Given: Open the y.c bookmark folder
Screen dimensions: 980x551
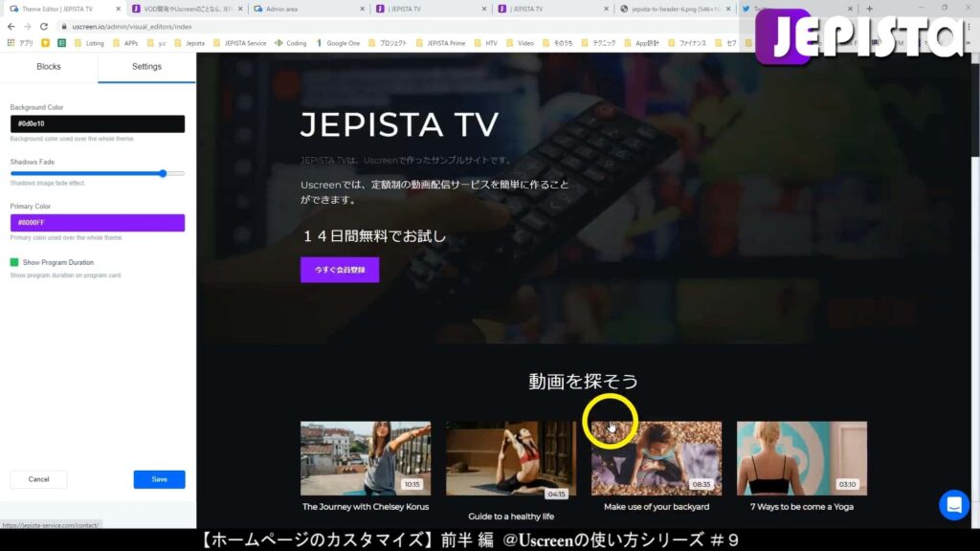Looking at the screenshot, I should click(x=156, y=43).
